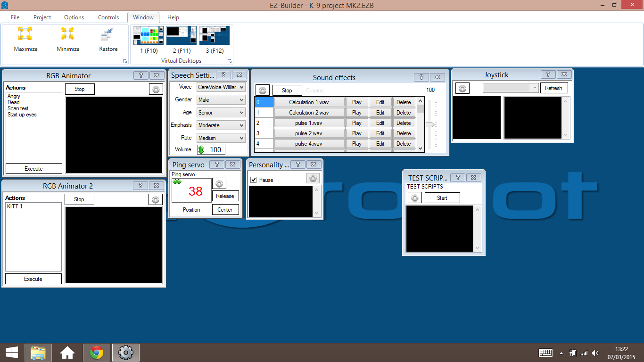Open the TEST SCRIPTS gear settings
This screenshot has height=362, width=644.
click(415, 197)
